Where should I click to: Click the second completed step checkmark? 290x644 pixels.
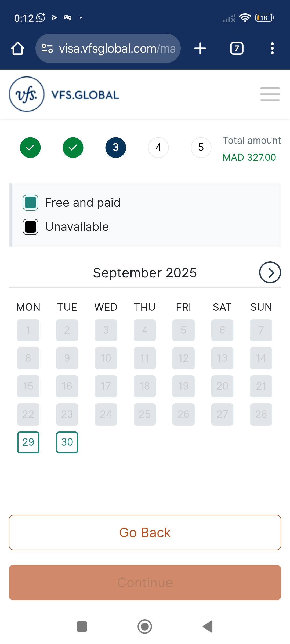73,147
